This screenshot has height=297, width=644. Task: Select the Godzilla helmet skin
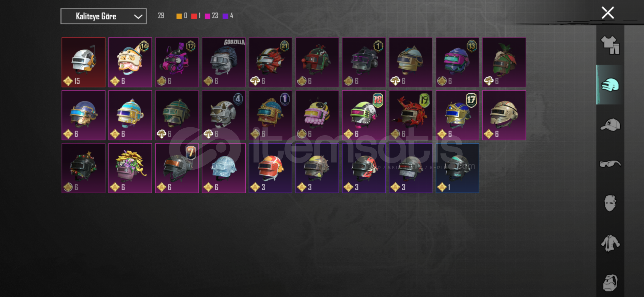coord(224,62)
